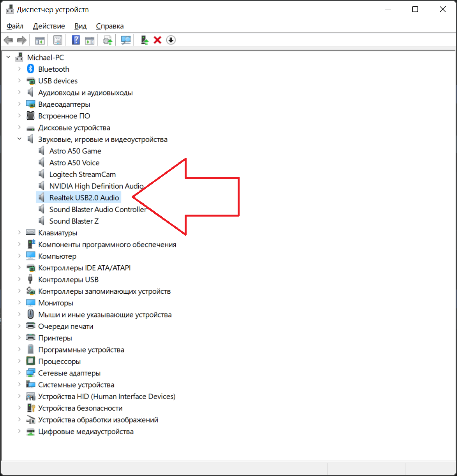Click the Forward arrow toolbar icon
This screenshot has height=476, width=457.
(x=22, y=40)
